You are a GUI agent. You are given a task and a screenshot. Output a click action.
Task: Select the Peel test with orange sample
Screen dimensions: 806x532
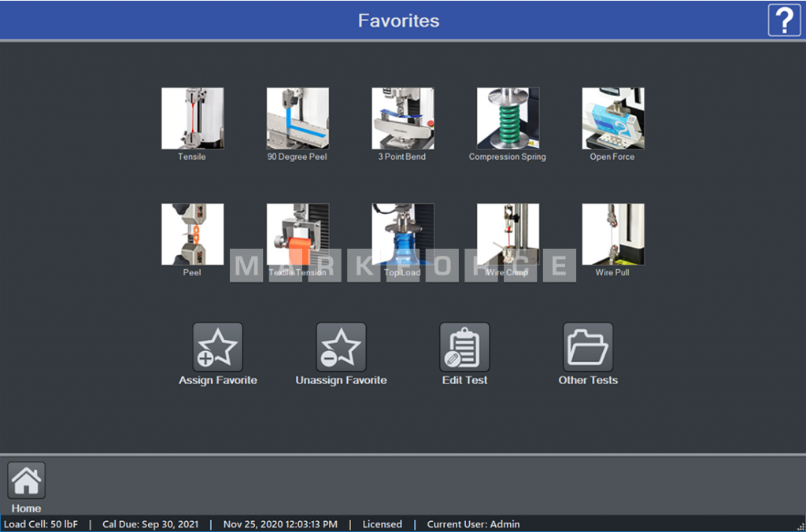tap(192, 235)
